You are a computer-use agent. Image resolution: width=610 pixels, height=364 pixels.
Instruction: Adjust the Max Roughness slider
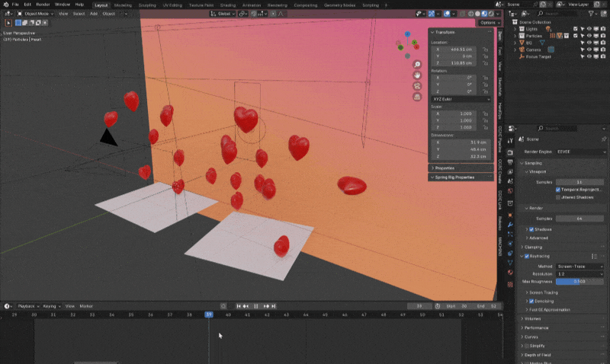tap(579, 282)
